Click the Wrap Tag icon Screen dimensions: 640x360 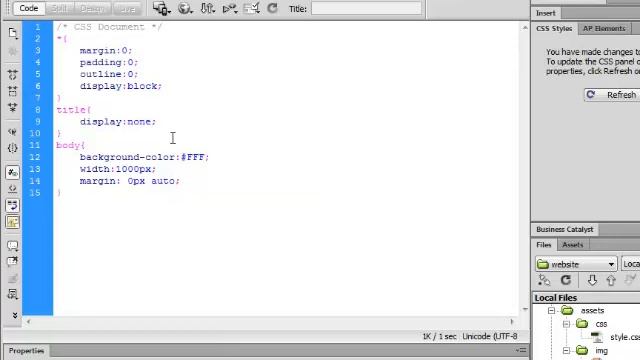[x=13, y=278]
